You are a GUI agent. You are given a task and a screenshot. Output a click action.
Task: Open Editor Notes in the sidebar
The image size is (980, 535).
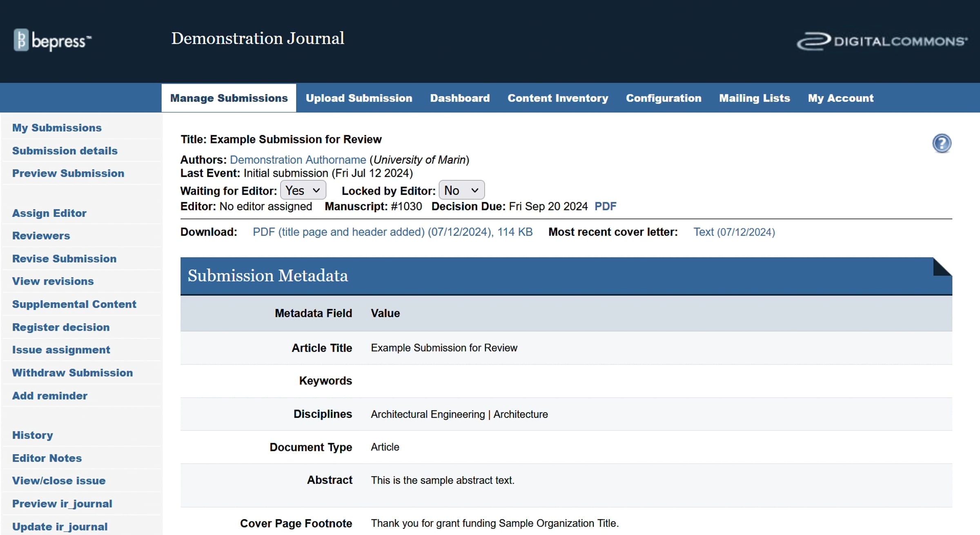point(47,458)
